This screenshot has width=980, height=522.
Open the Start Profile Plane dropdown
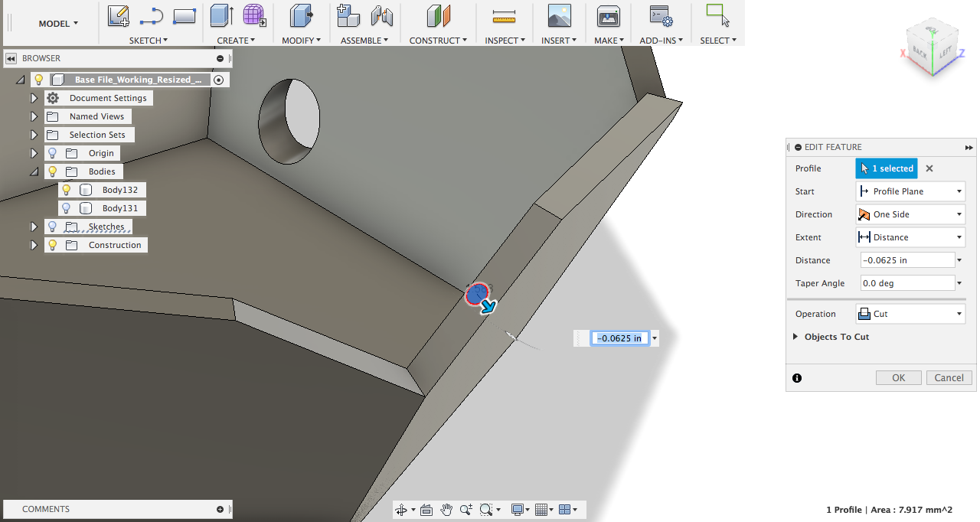pyautogui.click(x=910, y=191)
